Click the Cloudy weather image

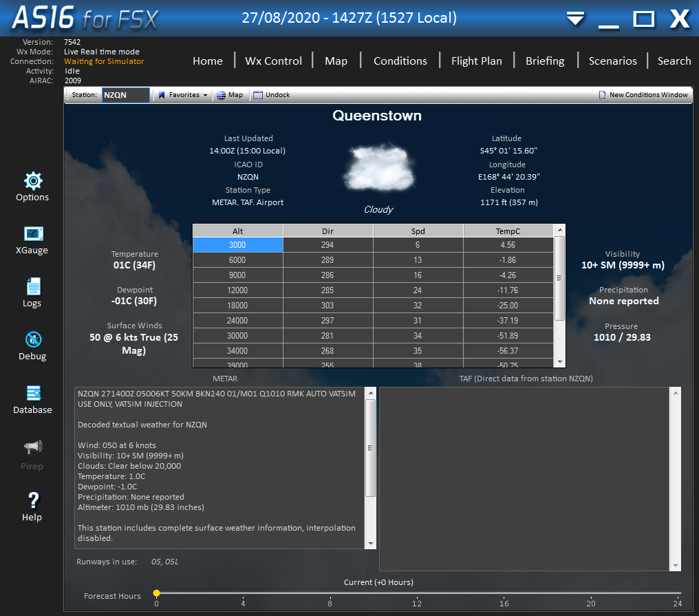pyautogui.click(x=379, y=167)
